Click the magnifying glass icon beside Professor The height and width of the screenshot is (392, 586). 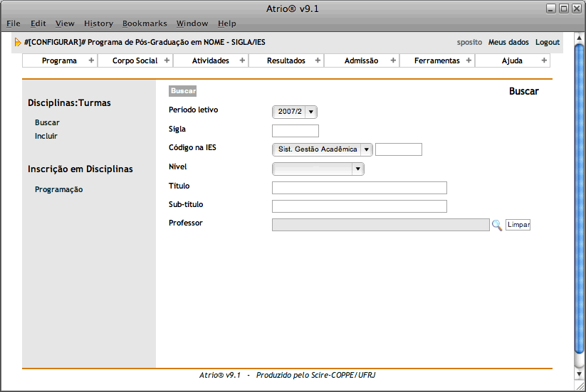click(x=497, y=225)
